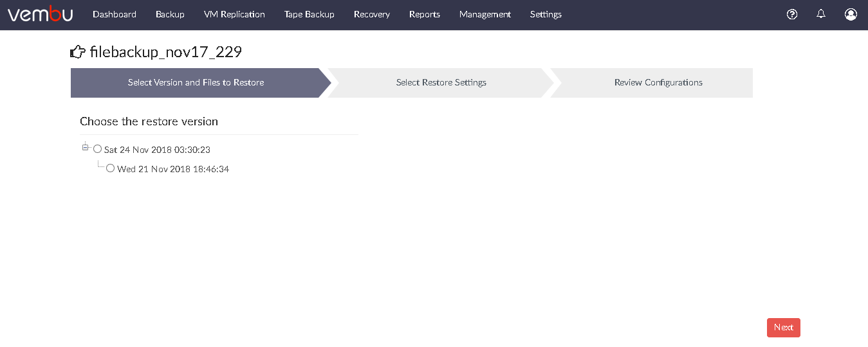Select the Sat 24 Nov 2018 03:30:23 radio button
The image size is (868, 347).
pyautogui.click(x=98, y=149)
